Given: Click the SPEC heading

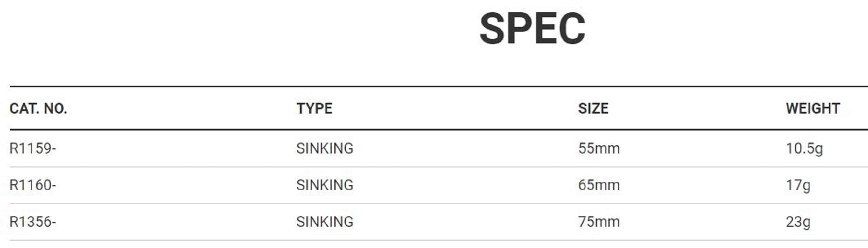Looking at the screenshot, I should [532, 29].
